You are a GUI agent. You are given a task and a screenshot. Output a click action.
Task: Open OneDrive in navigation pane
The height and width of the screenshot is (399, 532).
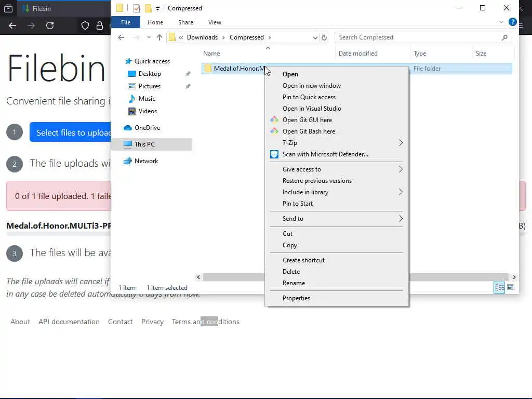(x=147, y=128)
